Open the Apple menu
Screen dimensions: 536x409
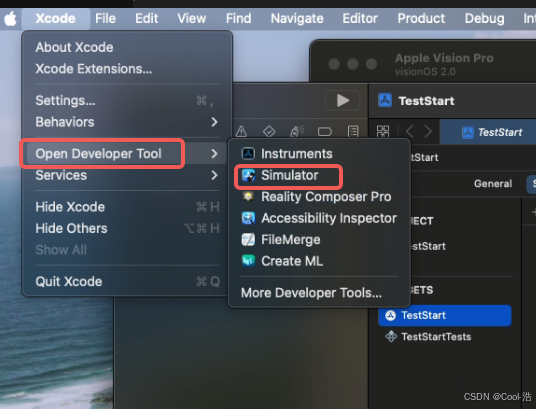point(10,18)
